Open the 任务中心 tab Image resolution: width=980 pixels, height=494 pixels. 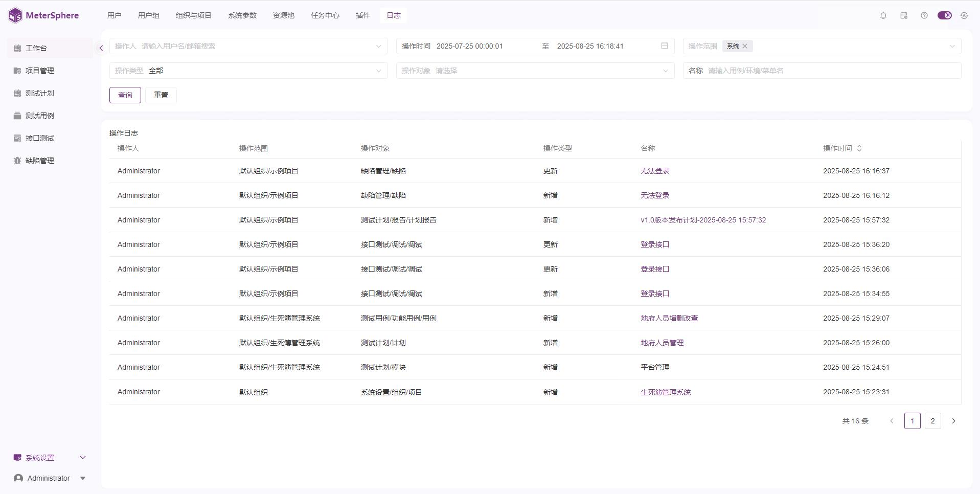[325, 15]
